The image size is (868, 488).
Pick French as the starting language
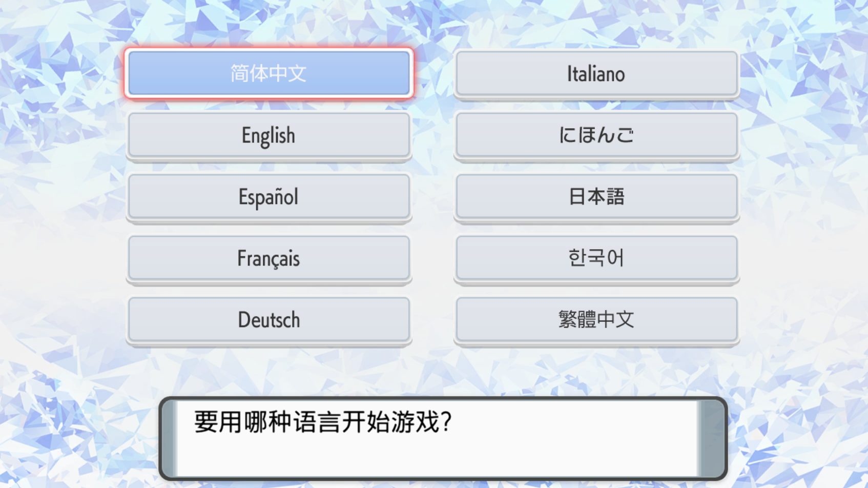(x=268, y=258)
